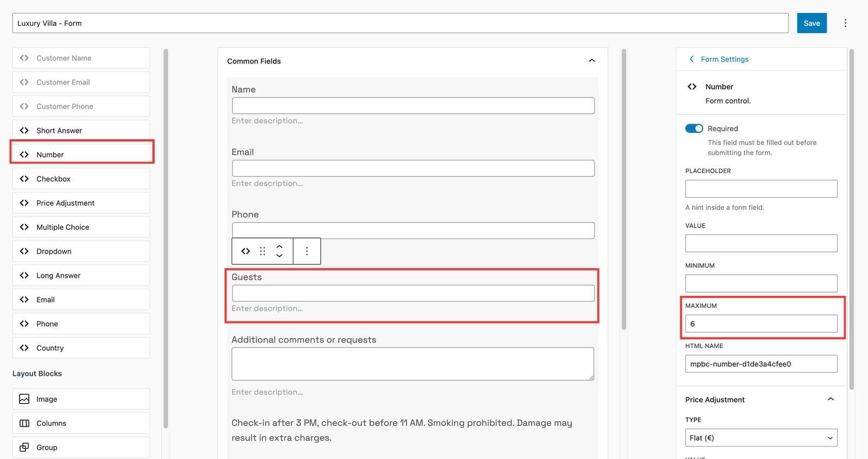Click the Maximum field containing 6
This screenshot has height=459, width=868.
[761, 324]
